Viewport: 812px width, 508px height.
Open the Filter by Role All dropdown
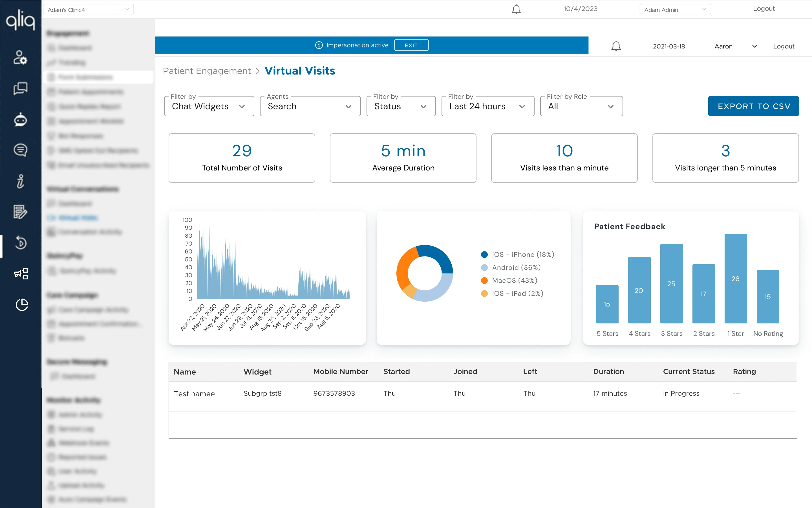tap(581, 106)
